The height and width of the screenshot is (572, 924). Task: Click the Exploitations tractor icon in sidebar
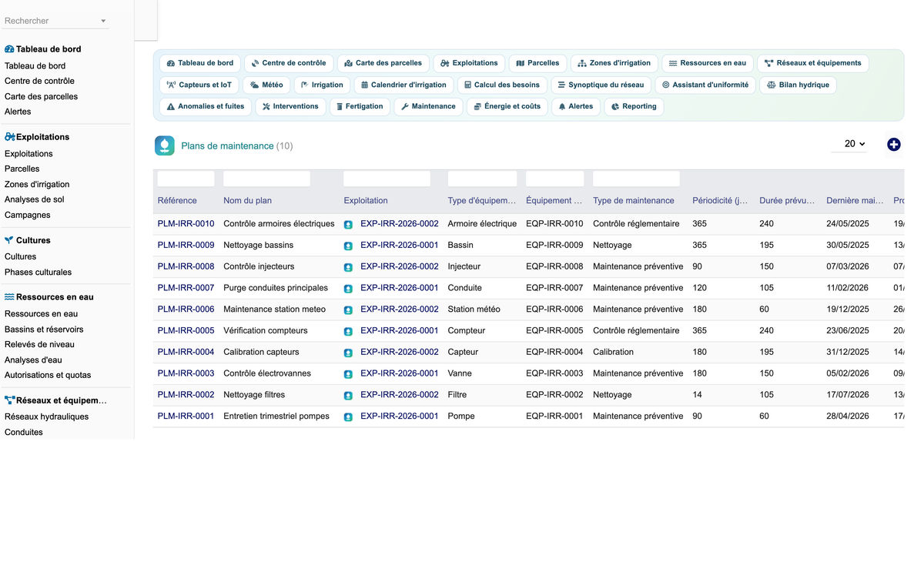[x=9, y=136]
